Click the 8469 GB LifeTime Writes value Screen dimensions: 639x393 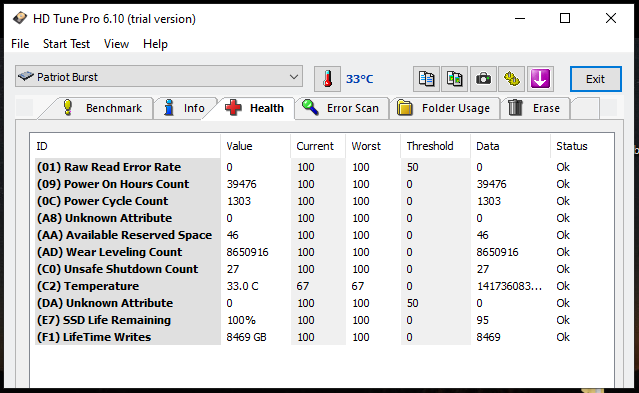[x=247, y=337]
